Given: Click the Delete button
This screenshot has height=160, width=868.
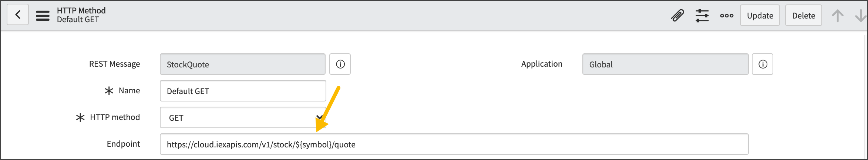Looking at the screenshot, I should point(804,16).
